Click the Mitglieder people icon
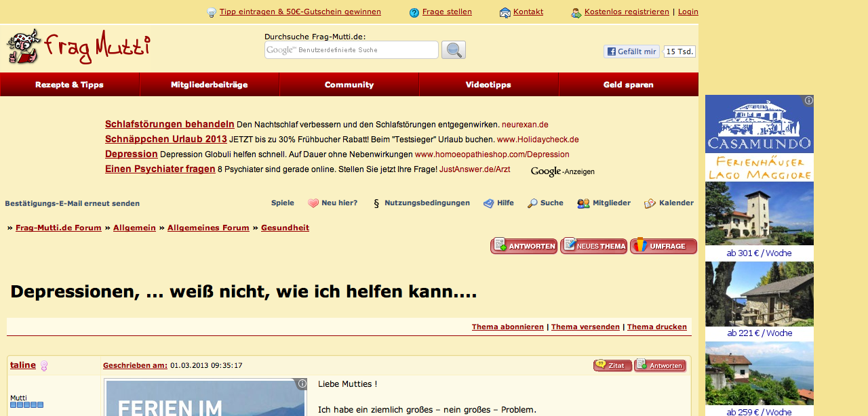This screenshot has width=868, height=416. pyautogui.click(x=583, y=203)
